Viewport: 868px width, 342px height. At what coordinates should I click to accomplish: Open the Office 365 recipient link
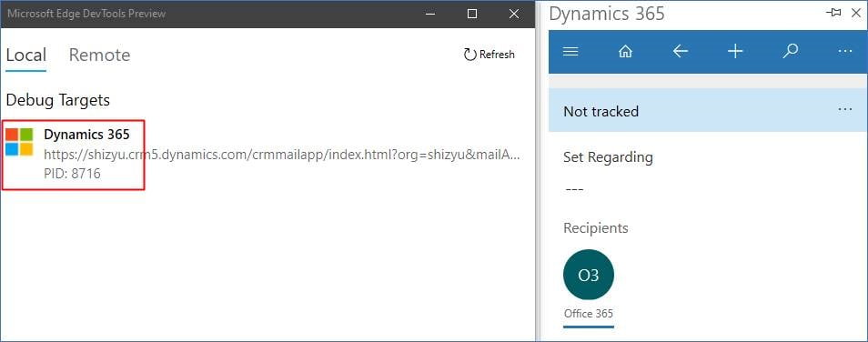coord(589,314)
